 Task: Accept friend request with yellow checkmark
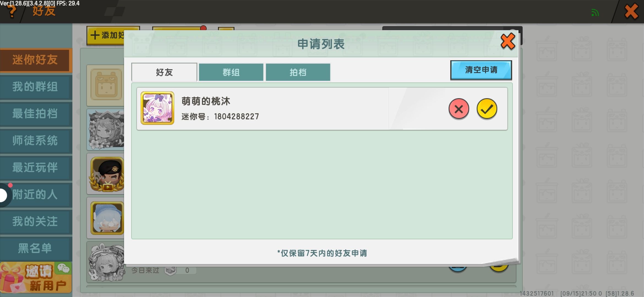point(487,109)
